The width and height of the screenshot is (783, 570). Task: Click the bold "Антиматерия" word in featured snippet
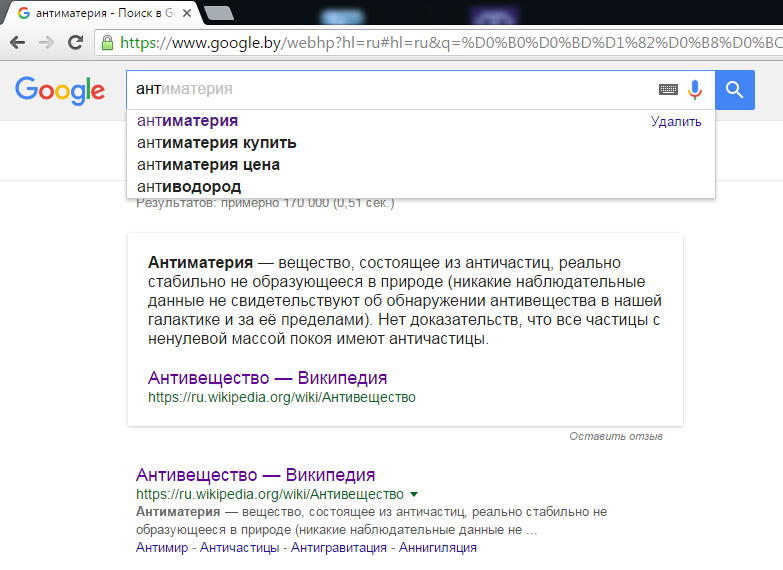(200, 263)
